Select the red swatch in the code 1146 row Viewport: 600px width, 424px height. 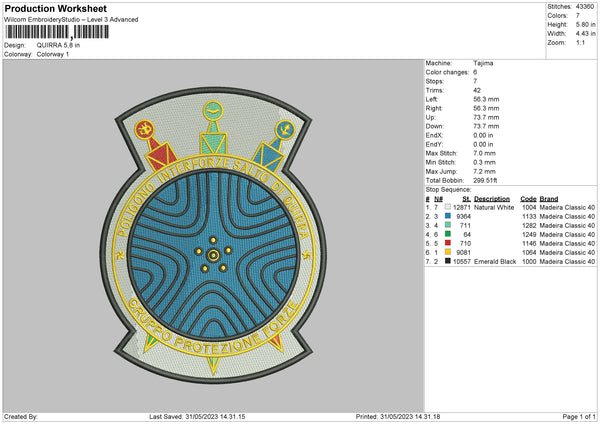[448, 243]
